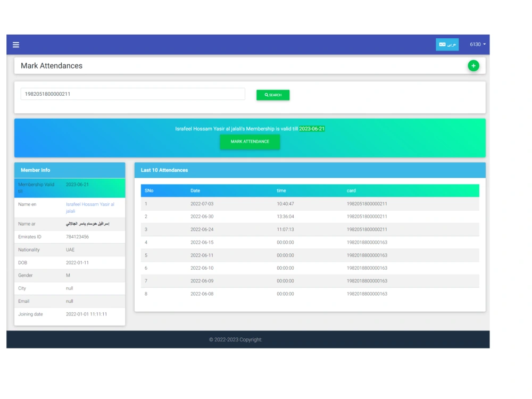This screenshot has width=532, height=399.
Task: Open the Israfeel Hossam Yasir al jalali link
Action: [90, 207]
